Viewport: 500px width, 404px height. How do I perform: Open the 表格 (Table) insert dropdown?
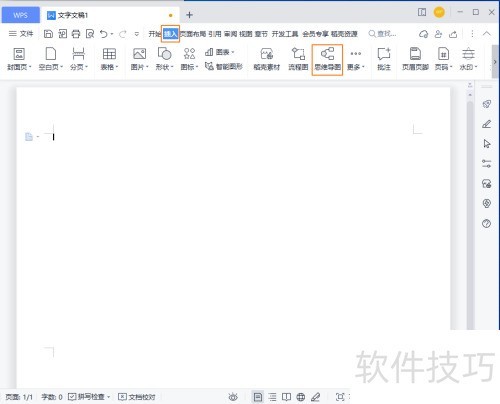(x=109, y=59)
